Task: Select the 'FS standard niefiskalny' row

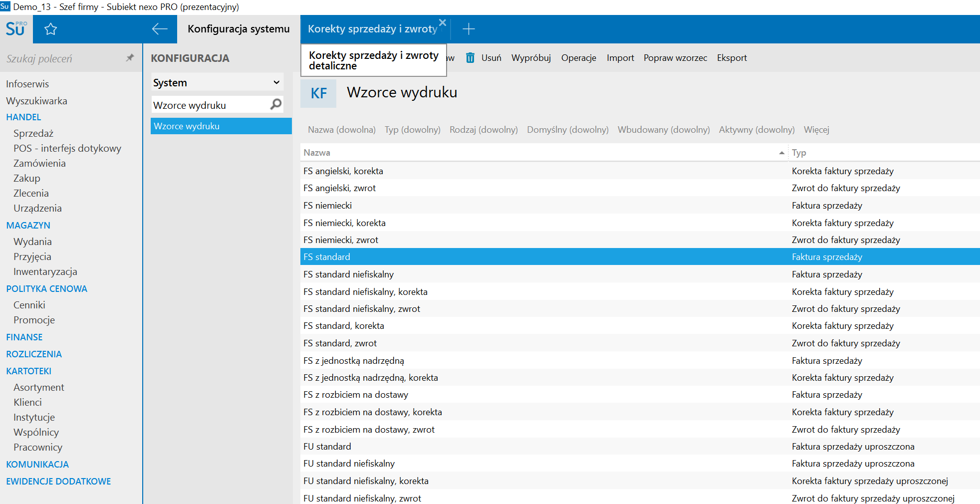Action: (x=640, y=274)
